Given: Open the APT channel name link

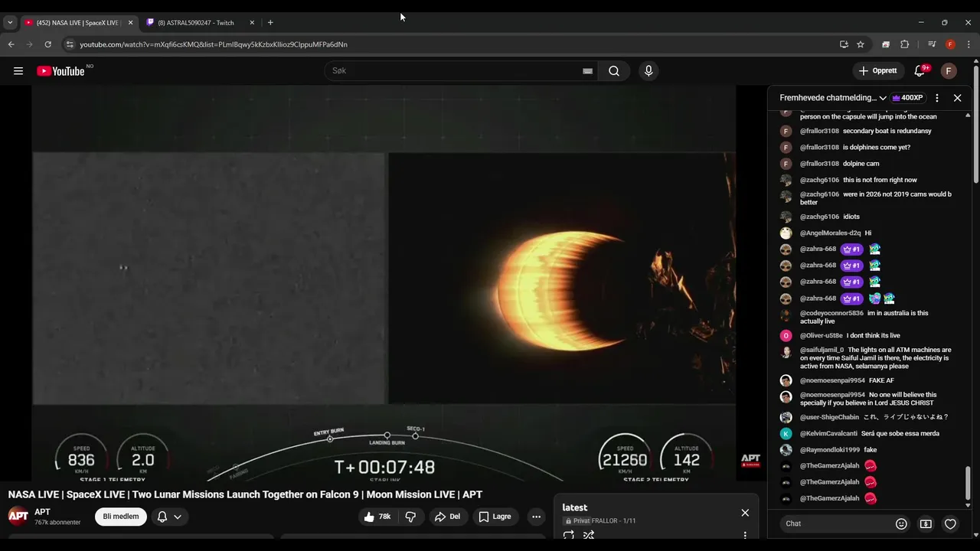Looking at the screenshot, I should click(42, 512).
